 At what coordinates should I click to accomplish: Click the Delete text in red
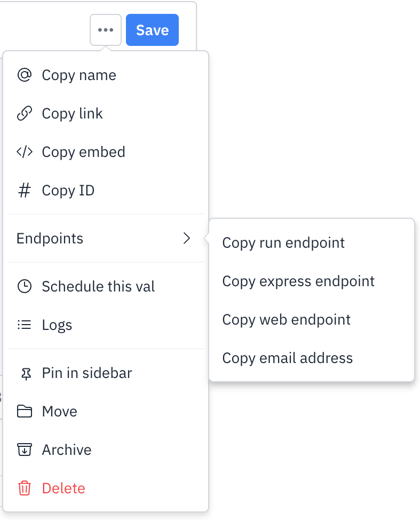pos(64,488)
